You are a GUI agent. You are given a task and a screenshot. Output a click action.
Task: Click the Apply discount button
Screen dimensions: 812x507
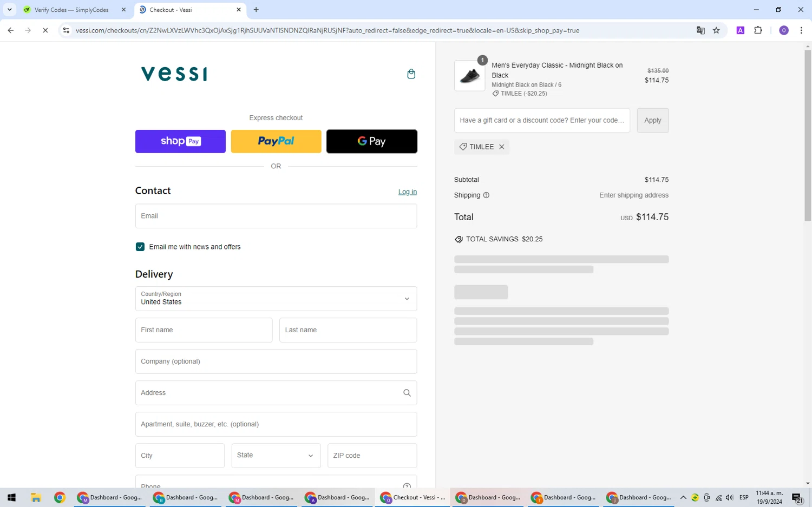pos(653,120)
